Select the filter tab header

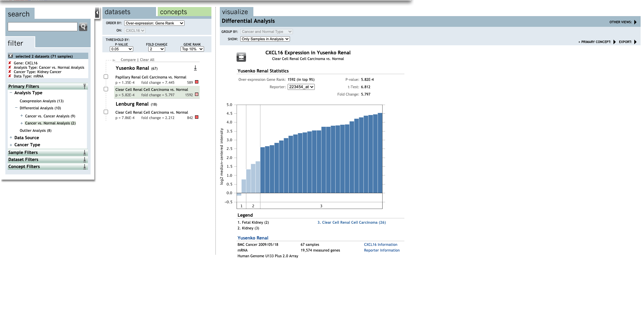[x=20, y=43]
